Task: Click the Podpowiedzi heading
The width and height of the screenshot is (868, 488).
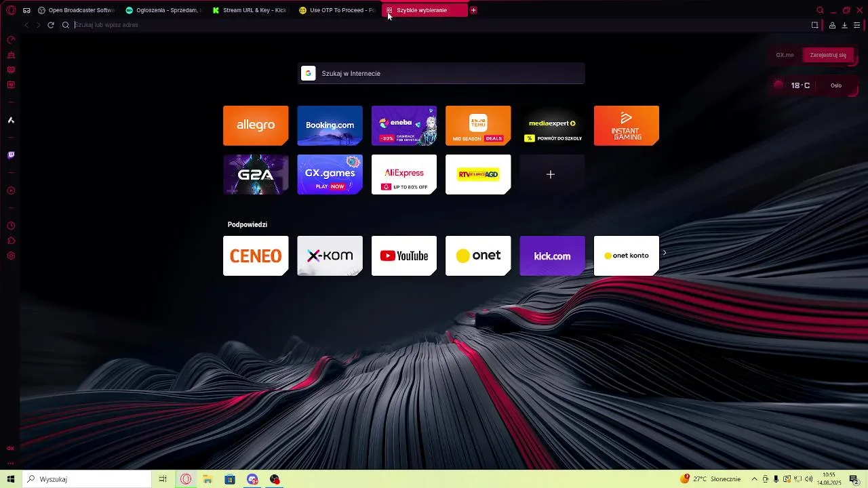Action: click(248, 224)
